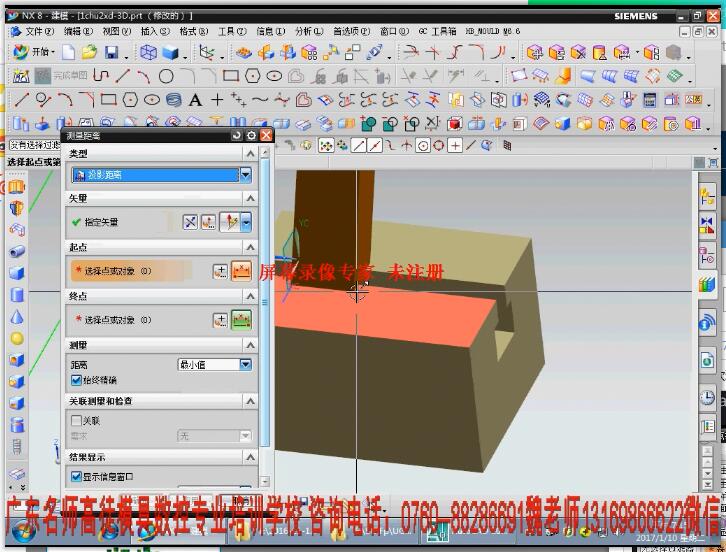Activate start point 选择点或对象 field
This screenshot has height=552, width=726.
coord(130,271)
